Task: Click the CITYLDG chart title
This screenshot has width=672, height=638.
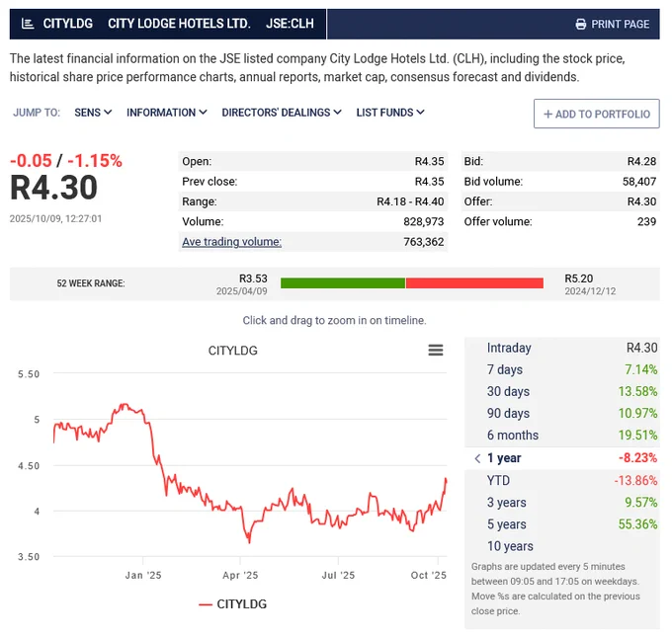Action: coord(232,351)
